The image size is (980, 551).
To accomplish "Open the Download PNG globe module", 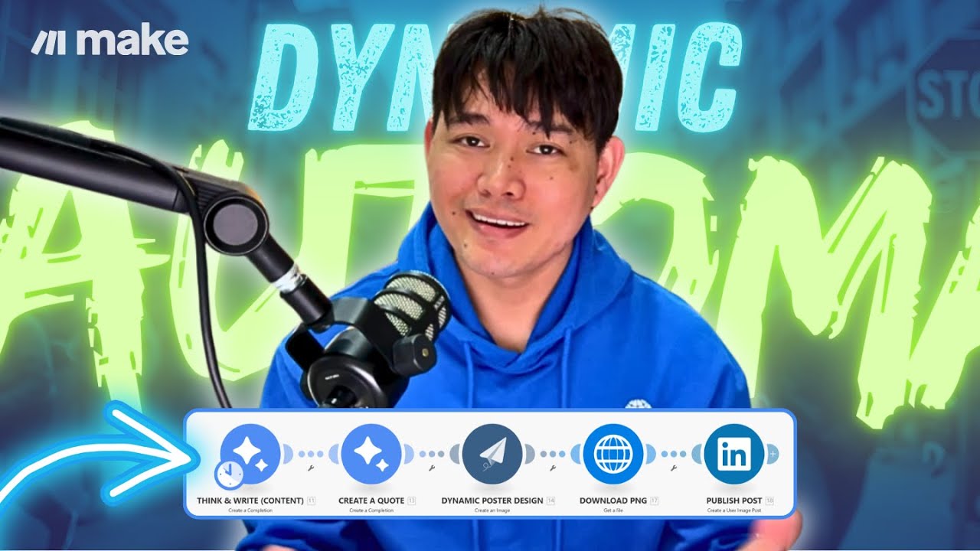I will pyautogui.click(x=612, y=454).
